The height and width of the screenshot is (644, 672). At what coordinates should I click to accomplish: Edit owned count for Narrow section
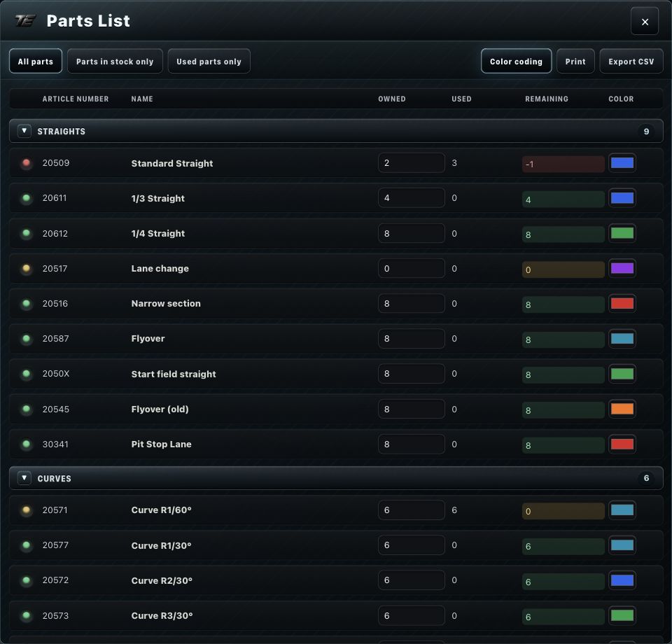(x=412, y=303)
